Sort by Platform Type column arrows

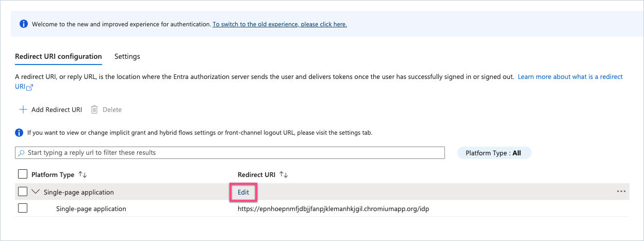tap(82, 174)
